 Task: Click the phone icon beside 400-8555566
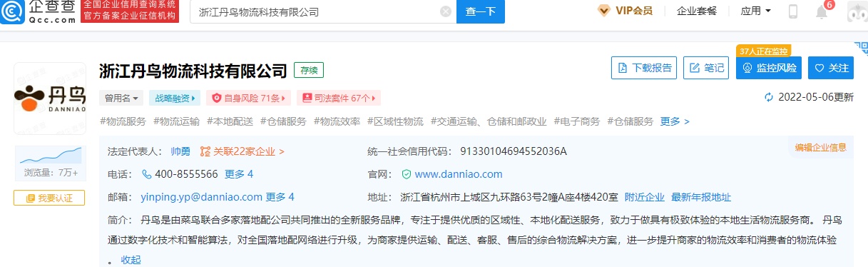click(x=147, y=174)
